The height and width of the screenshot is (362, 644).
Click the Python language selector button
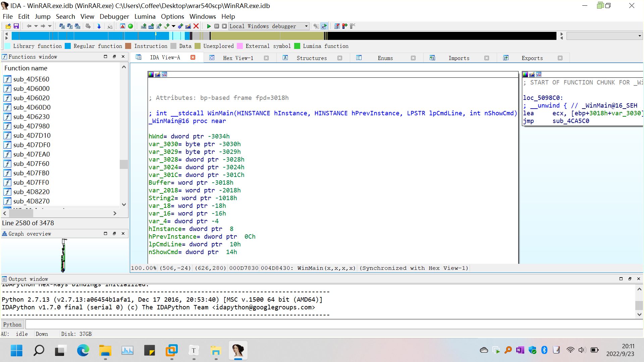tap(12, 324)
